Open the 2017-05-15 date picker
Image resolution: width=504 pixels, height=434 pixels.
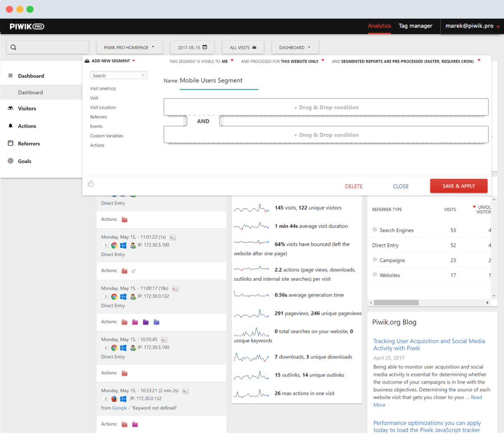pyautogui.click(x=193, y=47)
